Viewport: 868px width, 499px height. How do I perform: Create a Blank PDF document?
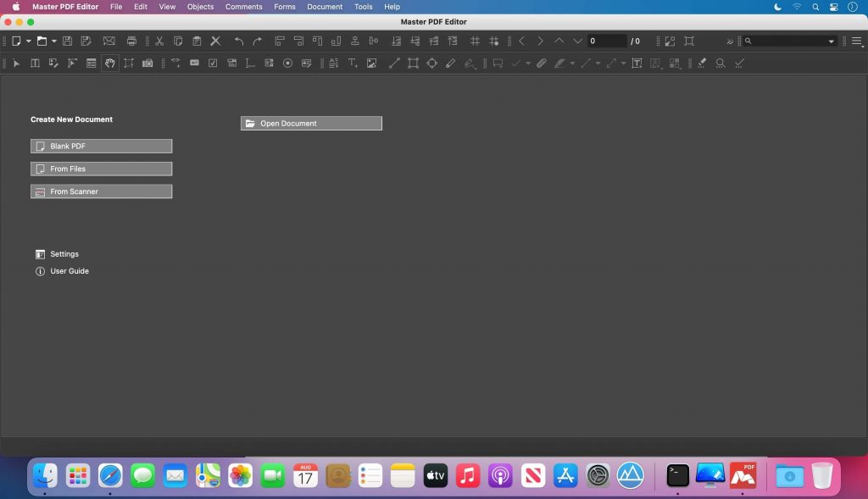click(x=101, y=146)
